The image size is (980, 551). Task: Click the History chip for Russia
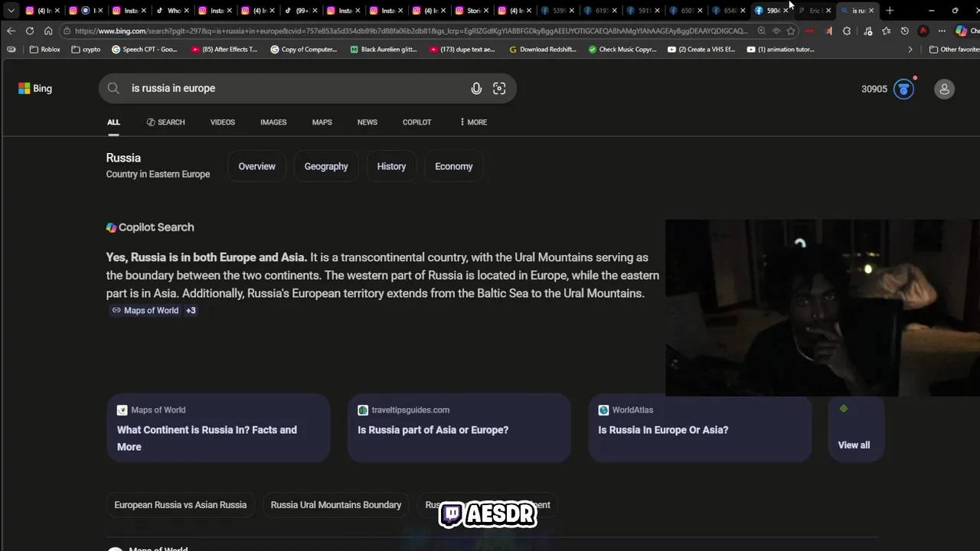(x=391, y=166)
